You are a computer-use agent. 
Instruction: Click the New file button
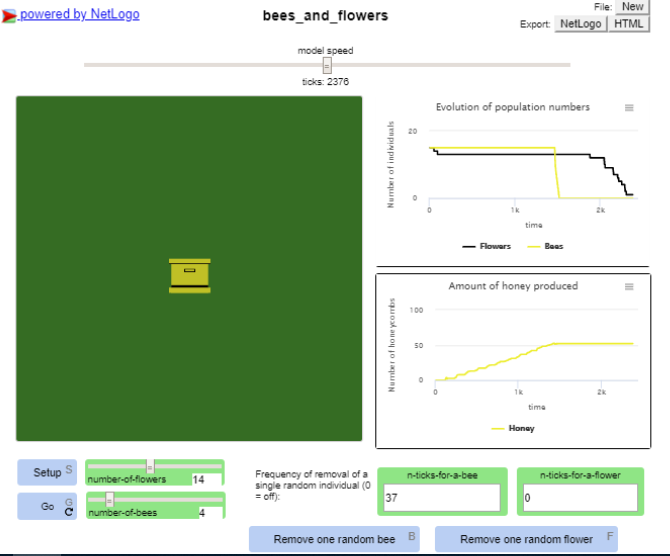pyautogui.click(x=632, y=7)
